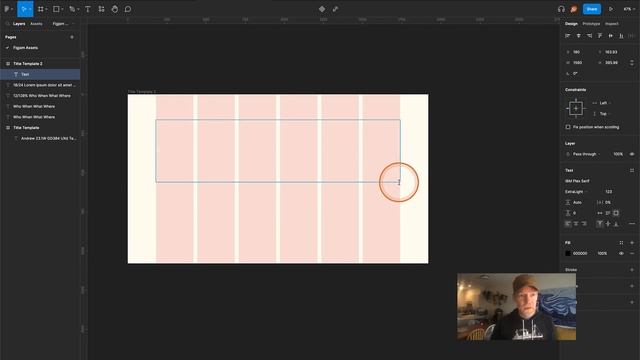The image size is (640, 360).
Task: Open the Pen tool dropdown arrow
Action: tap(78, 9)
